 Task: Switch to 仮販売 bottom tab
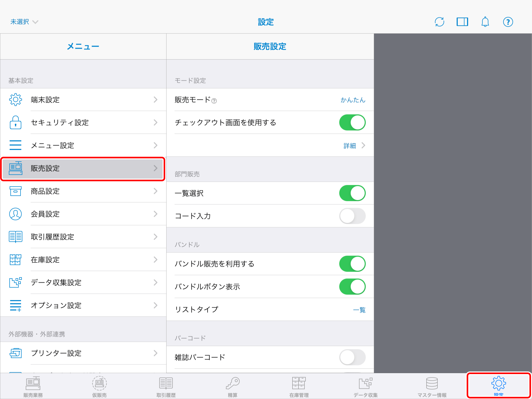click(99, 387)
